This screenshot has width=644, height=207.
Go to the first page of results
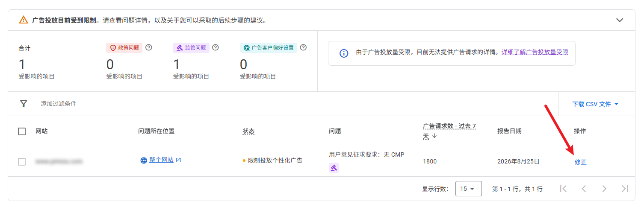[x=563, y=189]
